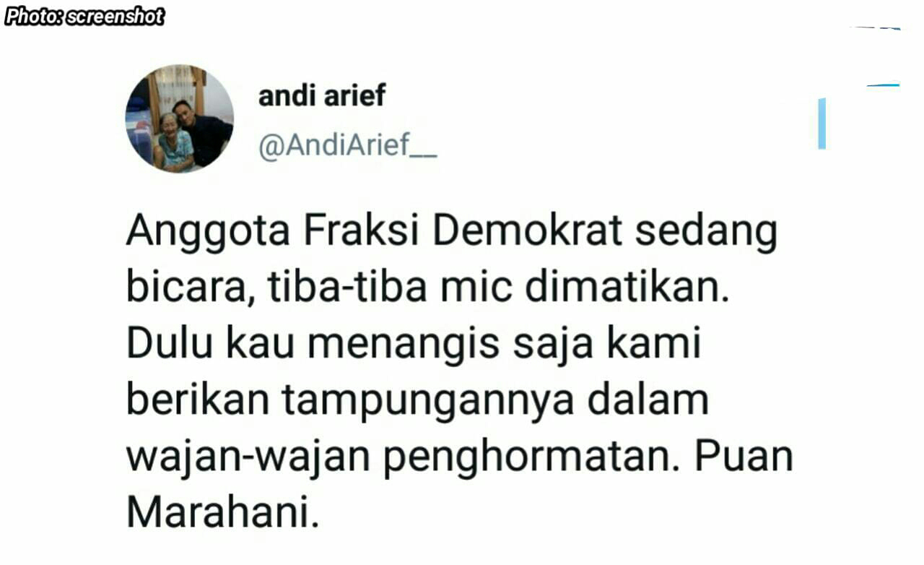Click the light blue vertical bar beside the handle

(821, 124)
